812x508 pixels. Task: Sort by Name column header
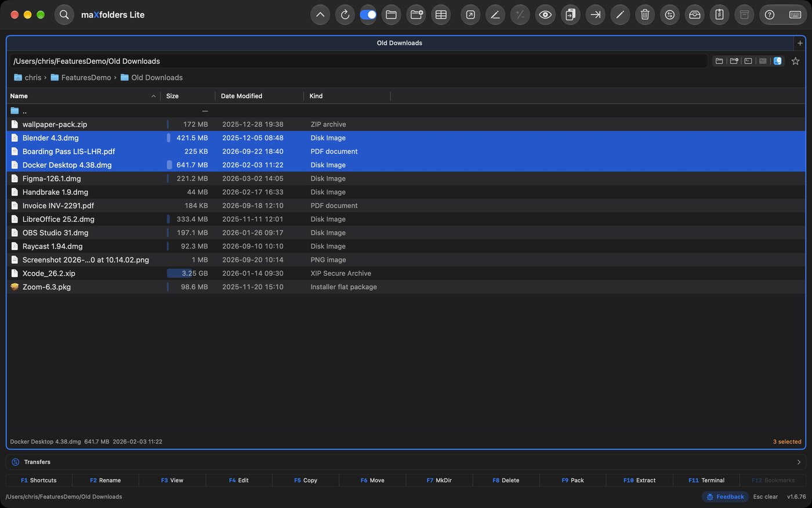coord(84,96)
